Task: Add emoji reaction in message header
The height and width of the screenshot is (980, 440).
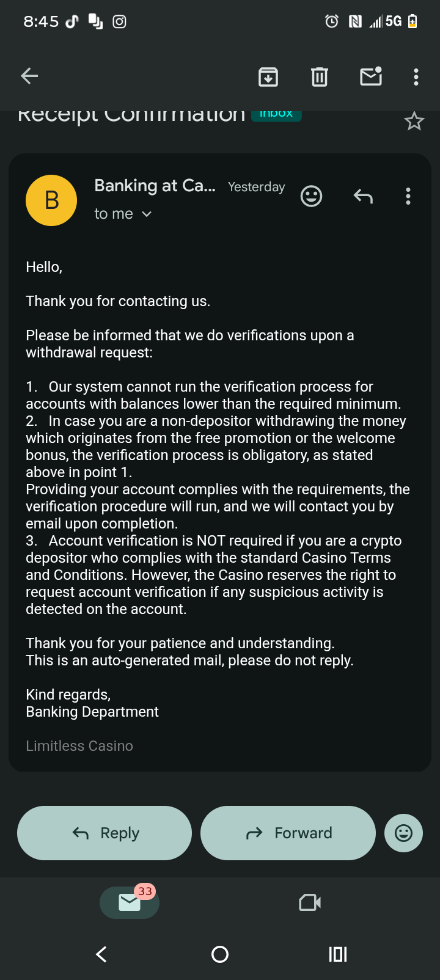Action: (311, 196)
